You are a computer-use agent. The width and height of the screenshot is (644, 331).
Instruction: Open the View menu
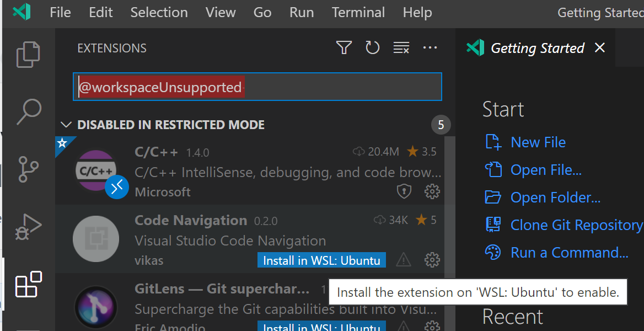coord(221,12)
